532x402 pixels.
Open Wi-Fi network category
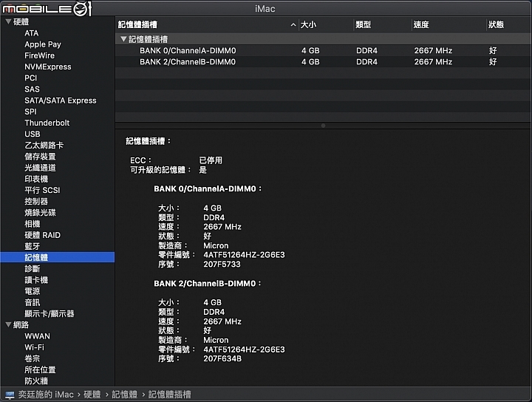coord(34,347)
